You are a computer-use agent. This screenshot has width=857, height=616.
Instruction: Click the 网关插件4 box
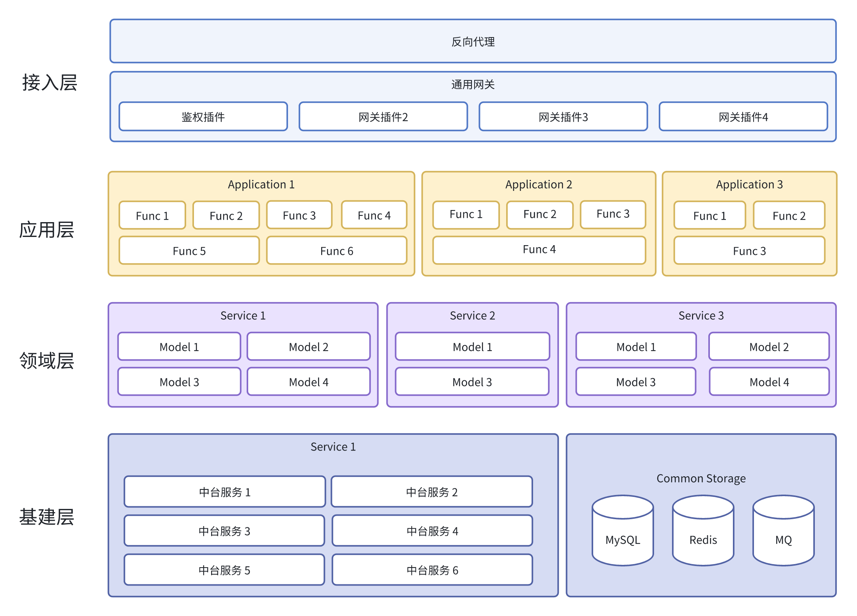pos(743,117)
